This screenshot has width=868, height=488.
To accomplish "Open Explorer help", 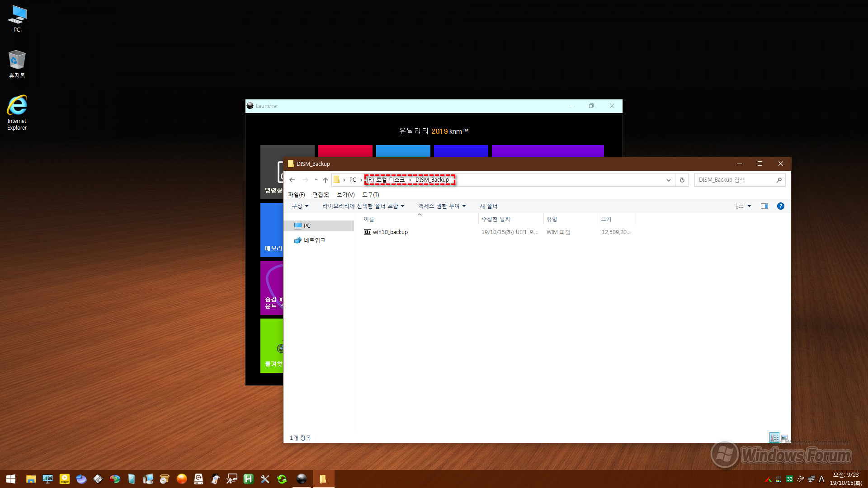I will tap(781, 206).
